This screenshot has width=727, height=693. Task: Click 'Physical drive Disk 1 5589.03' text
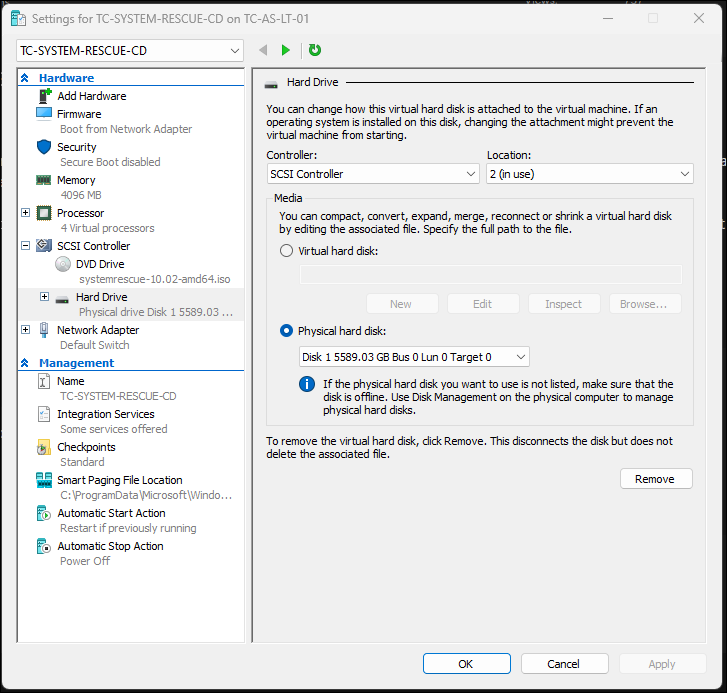point(156,312)
